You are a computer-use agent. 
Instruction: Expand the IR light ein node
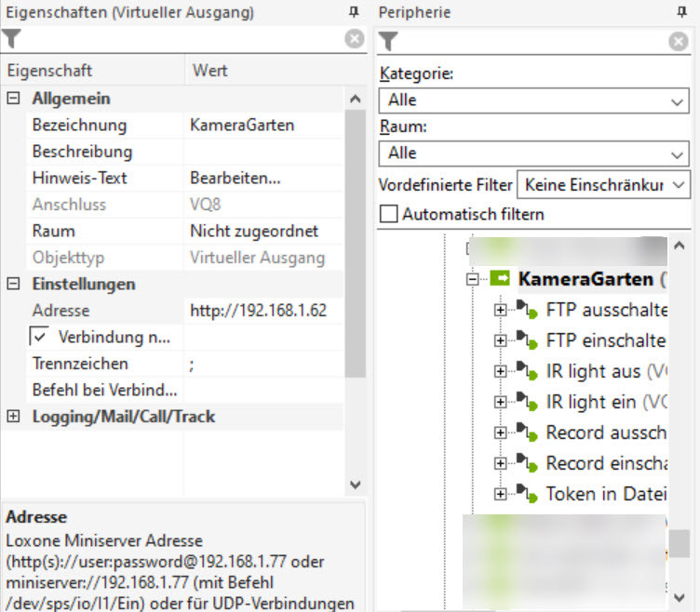(x=501, y=403)
